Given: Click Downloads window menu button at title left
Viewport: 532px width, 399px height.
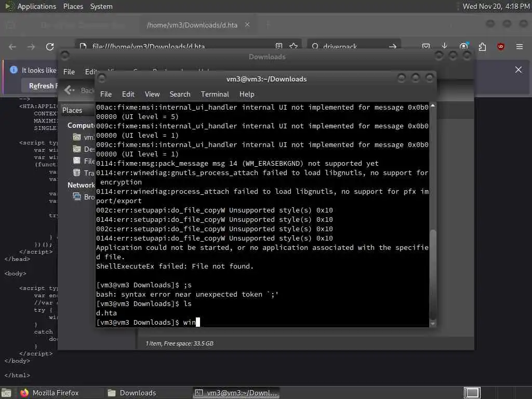Looking at the screenshot, I should [x=64, y=55].
